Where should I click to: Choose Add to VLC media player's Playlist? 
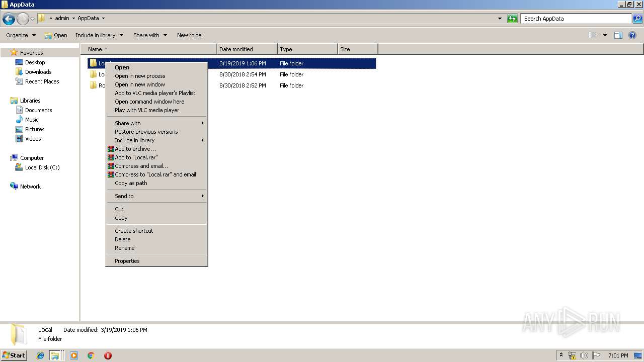pyautogui.click(x=156, y=93)
